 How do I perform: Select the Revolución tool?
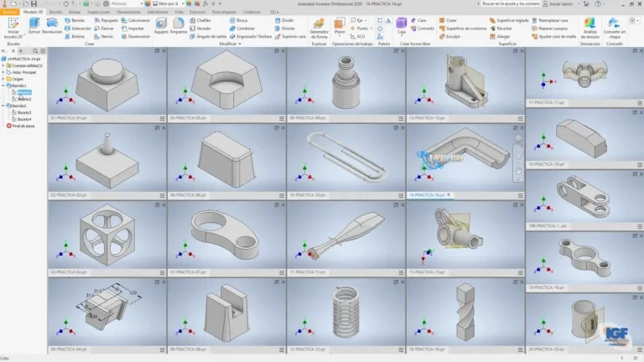tap(52, 25)
